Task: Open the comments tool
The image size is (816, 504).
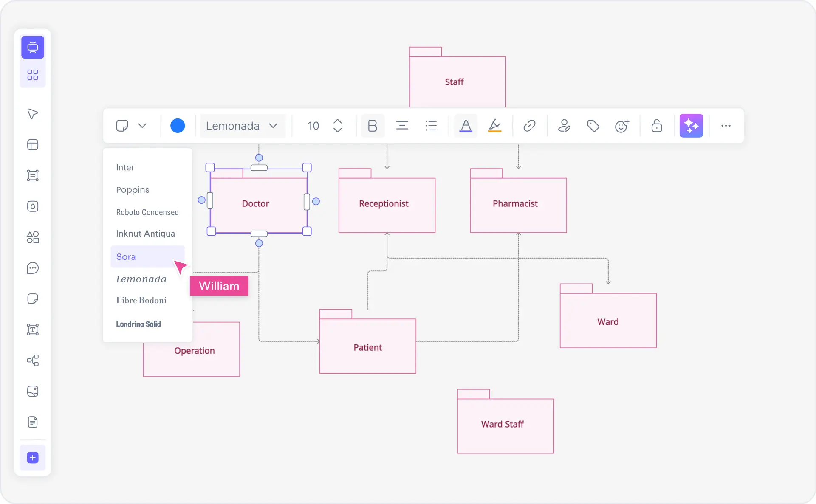Action: [x=33, y=268]
